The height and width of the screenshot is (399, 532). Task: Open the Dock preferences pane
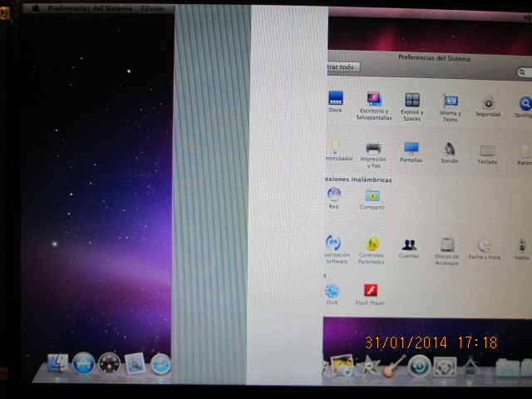335,98
